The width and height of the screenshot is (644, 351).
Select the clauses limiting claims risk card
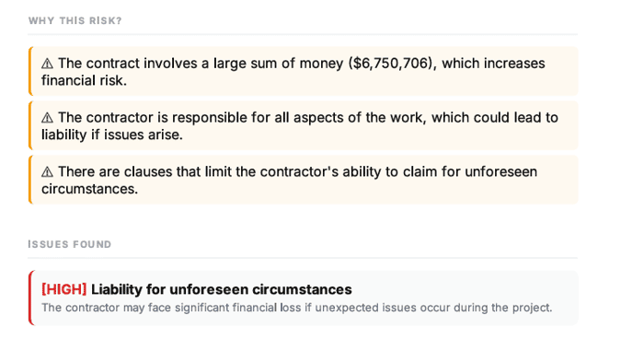click(303, 180)
